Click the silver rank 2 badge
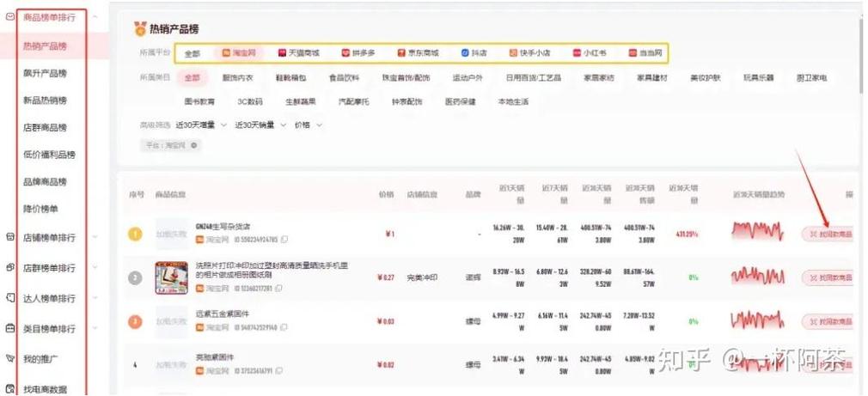 click(135, 277)
